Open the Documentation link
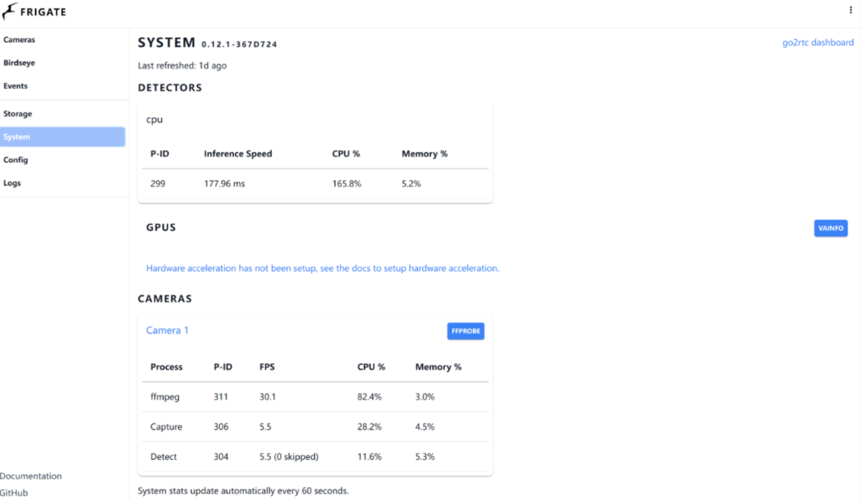 point(31,476)
